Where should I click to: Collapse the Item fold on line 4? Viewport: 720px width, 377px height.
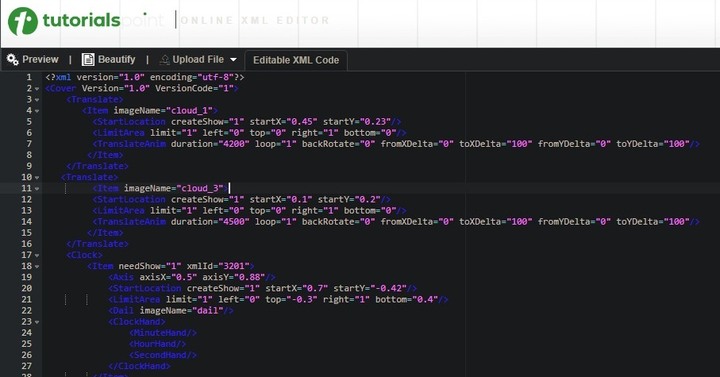[37, 111]
